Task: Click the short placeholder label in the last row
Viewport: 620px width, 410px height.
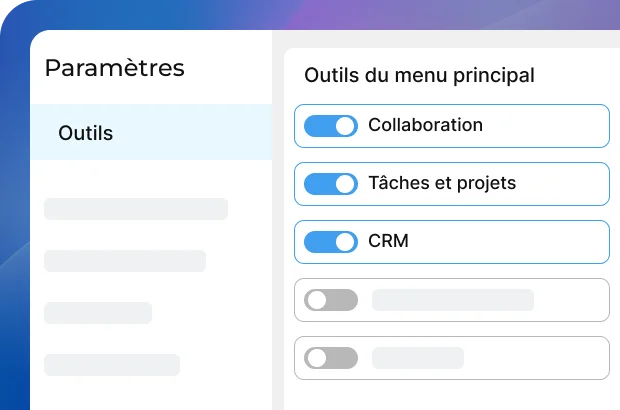Action: pos(417,358)
